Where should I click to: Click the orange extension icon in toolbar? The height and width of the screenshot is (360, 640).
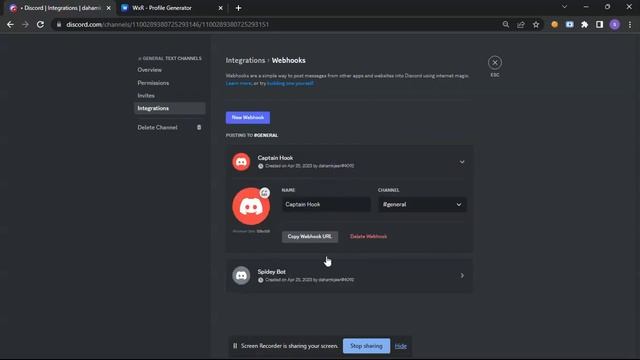click(x=554, y=24)
